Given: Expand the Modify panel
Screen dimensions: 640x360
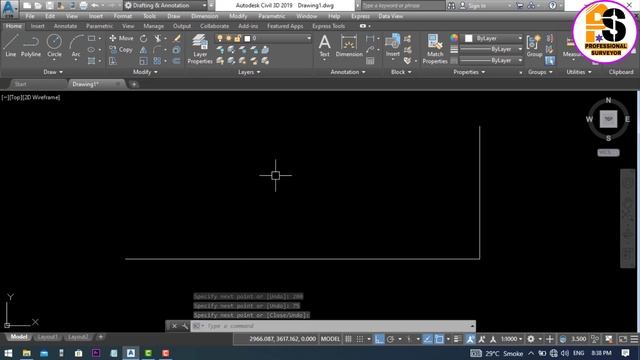Looking at the screenshot, I should [145, 72].
